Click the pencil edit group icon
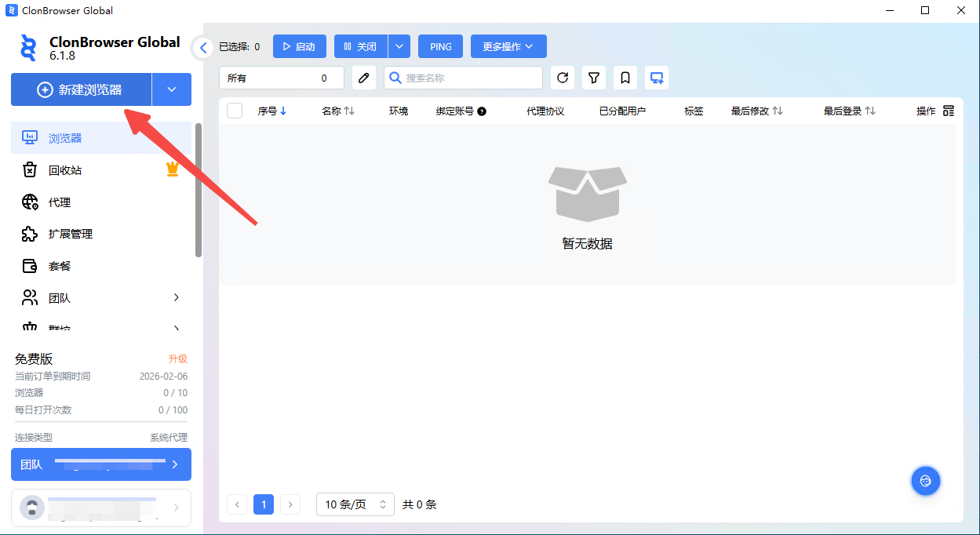 tap(363, 78)
